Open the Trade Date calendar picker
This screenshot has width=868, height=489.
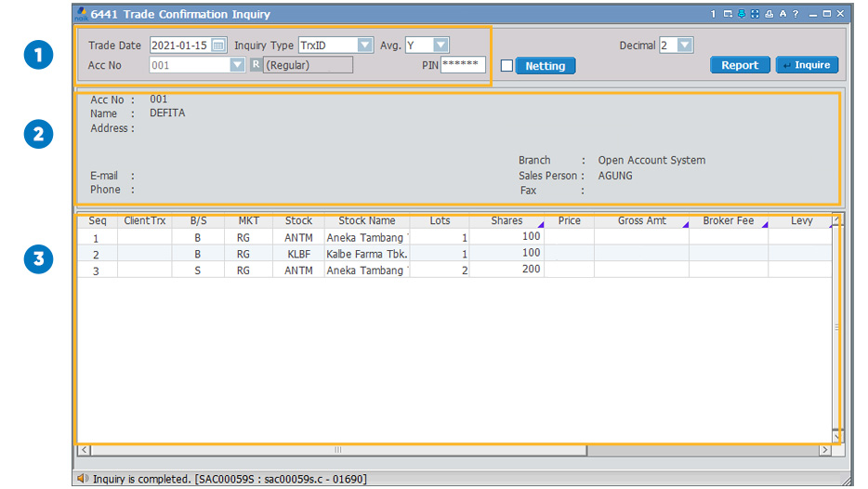coord(218,46)
